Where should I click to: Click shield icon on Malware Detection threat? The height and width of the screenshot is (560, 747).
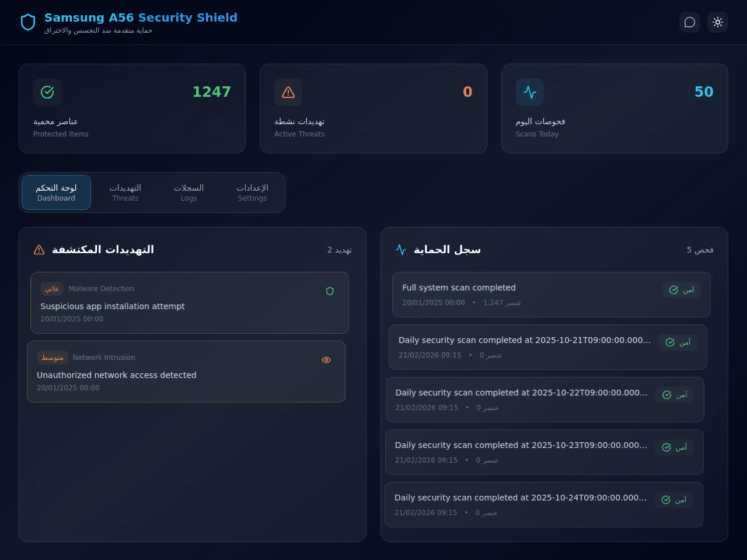coord(330,291)
